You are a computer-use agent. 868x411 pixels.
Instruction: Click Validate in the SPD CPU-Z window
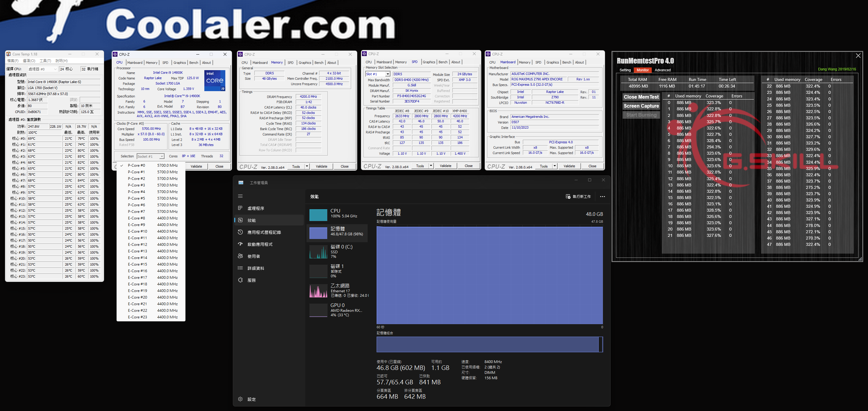point(446,166)
